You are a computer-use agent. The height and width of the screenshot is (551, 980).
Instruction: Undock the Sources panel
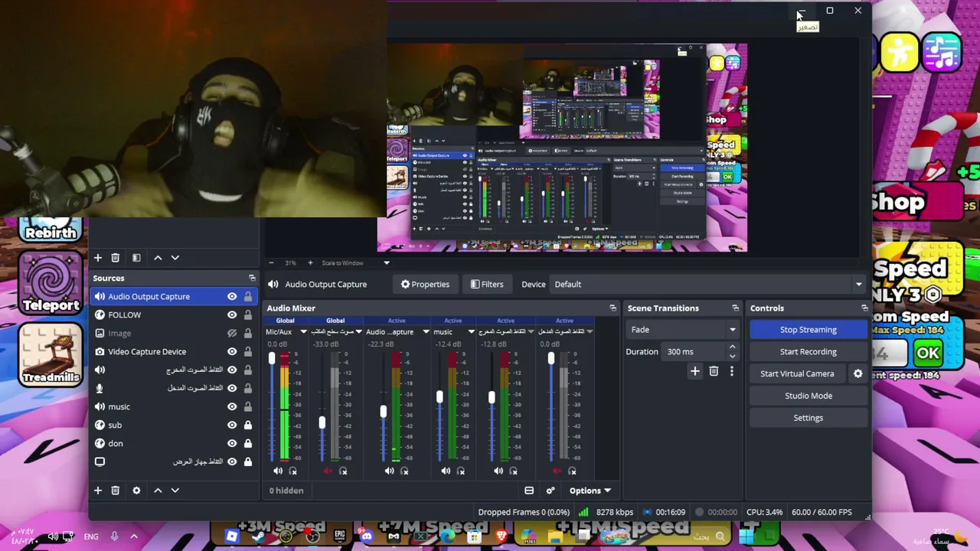[x=252, y=278]
